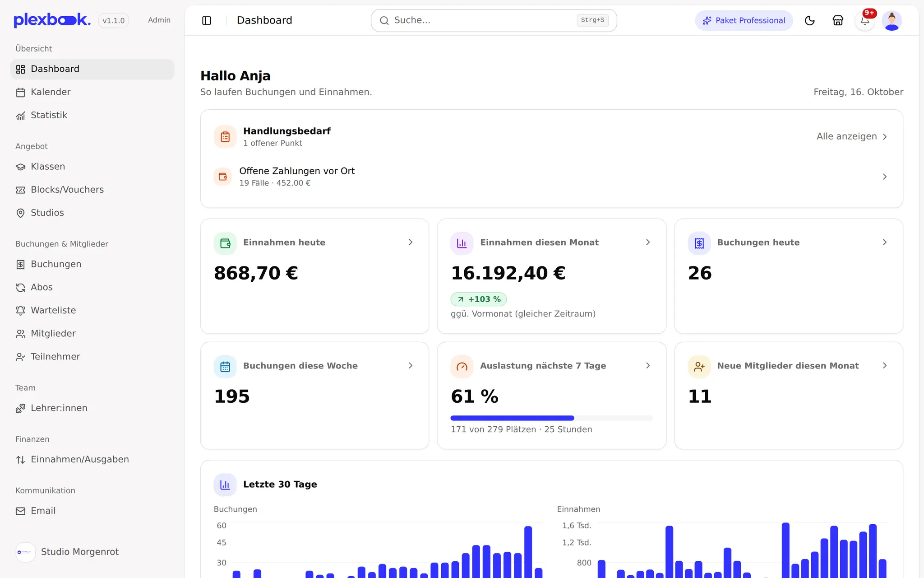Click the Kalender calendar icon
This screenshot has width=924, height=578.
(x=20, y=92)
